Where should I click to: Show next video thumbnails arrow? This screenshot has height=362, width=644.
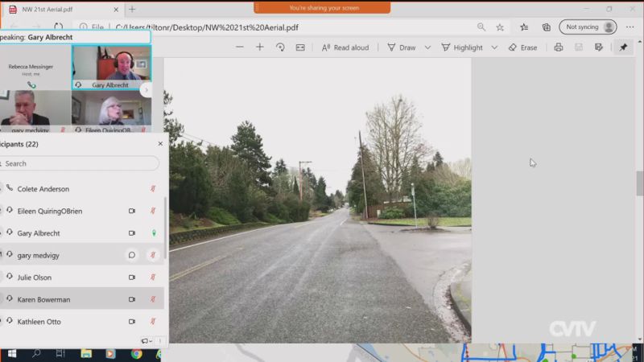click(146, 90)
